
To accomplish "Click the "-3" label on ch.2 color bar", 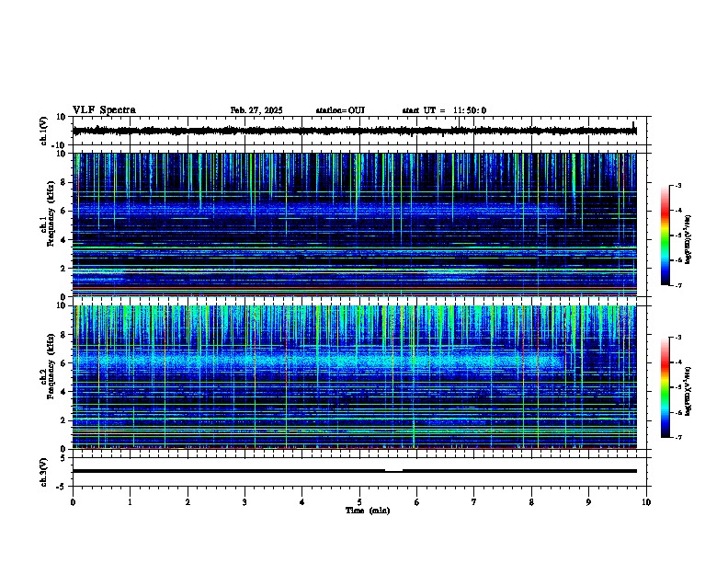I will click(678, 338).
